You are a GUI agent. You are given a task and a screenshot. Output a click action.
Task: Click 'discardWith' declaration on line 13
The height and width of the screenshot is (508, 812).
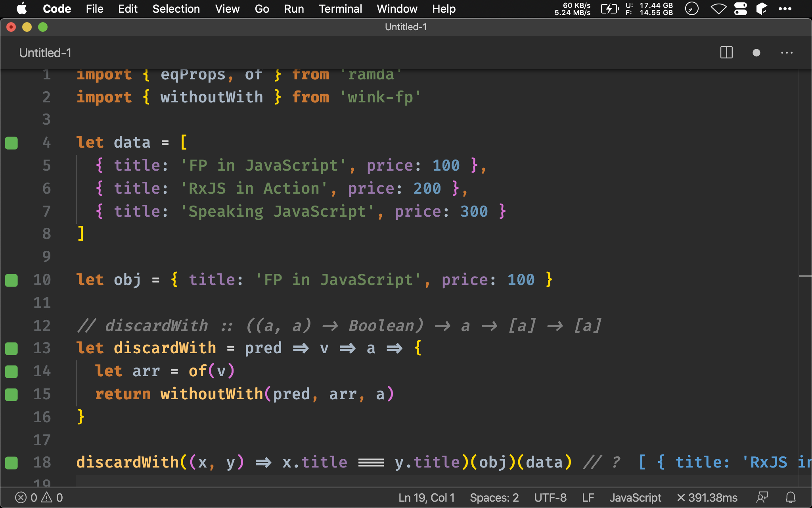(x=165, y=348)
